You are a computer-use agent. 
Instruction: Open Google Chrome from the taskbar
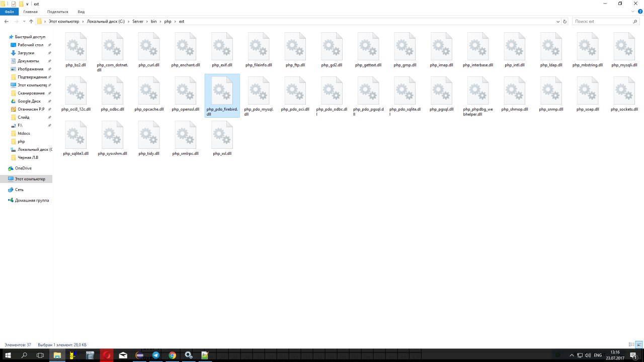[x=172, y=355]
